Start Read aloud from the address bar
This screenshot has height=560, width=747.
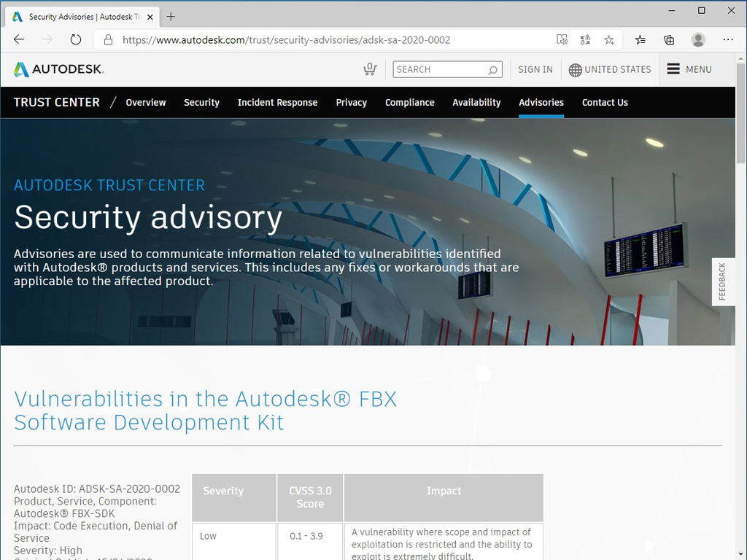pyautogui.click(x=562, y=39)
